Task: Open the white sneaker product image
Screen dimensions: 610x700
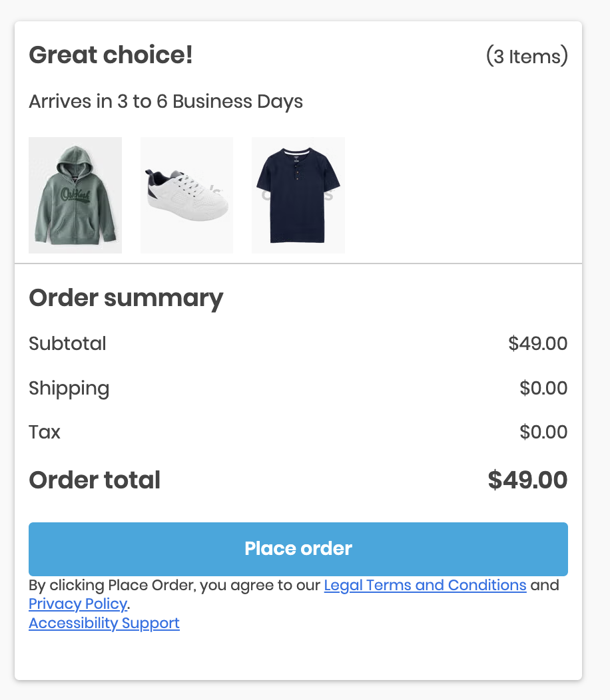Action: (186, 195)
